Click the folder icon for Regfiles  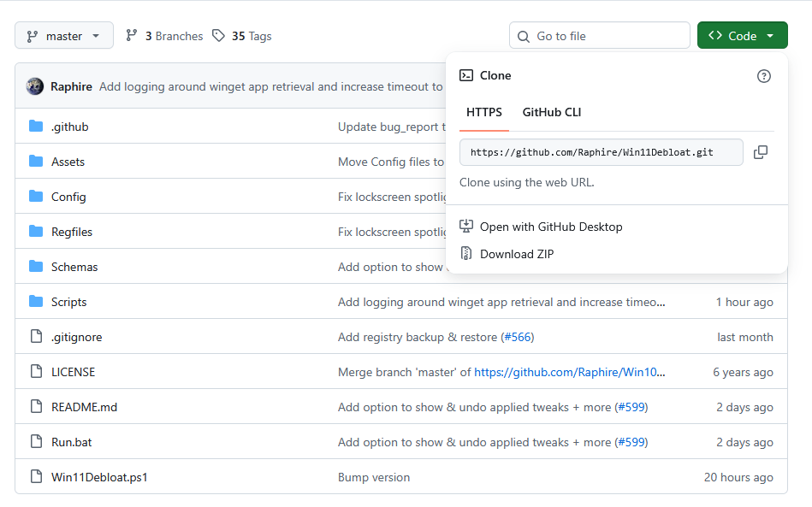[x=36, y=231]
